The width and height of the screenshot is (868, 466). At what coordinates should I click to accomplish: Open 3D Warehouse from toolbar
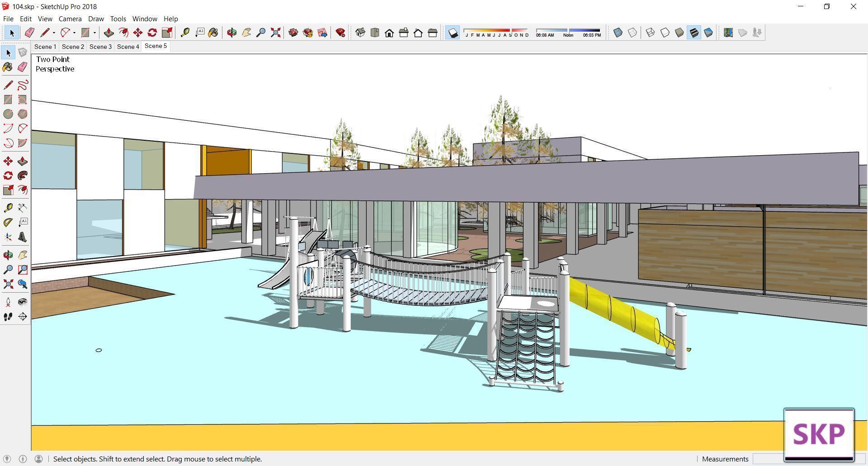click(x=293, y=33)
